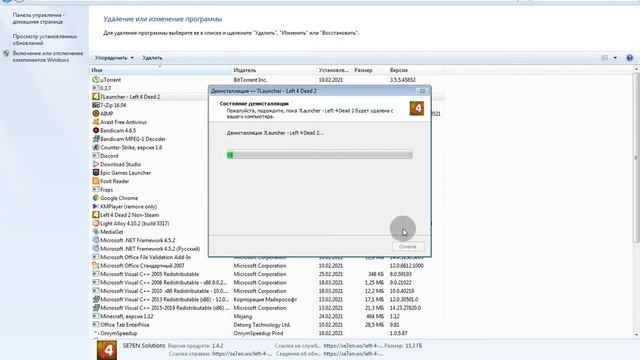The height and width of the screenshot is (360, 640).
Task: Click the Light Alloy icon
Action: point(96,224)
